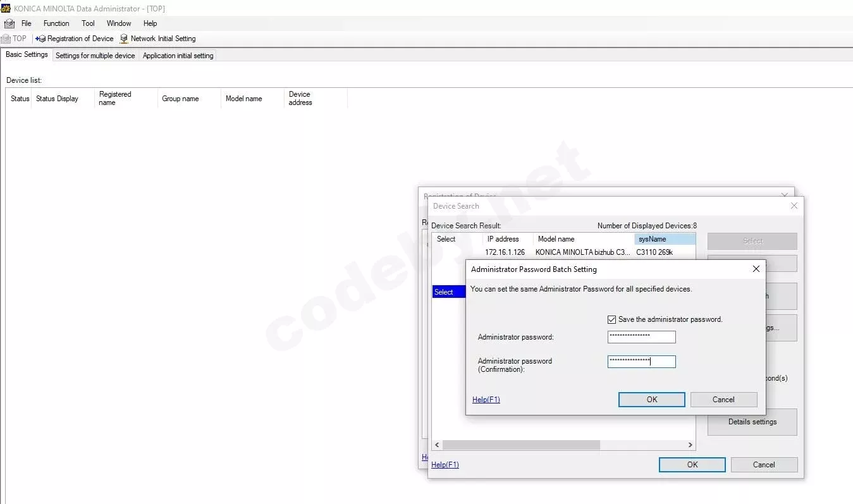Open Registration of Device from the toolbar
The image size is (853, 504).
[75, 39]
